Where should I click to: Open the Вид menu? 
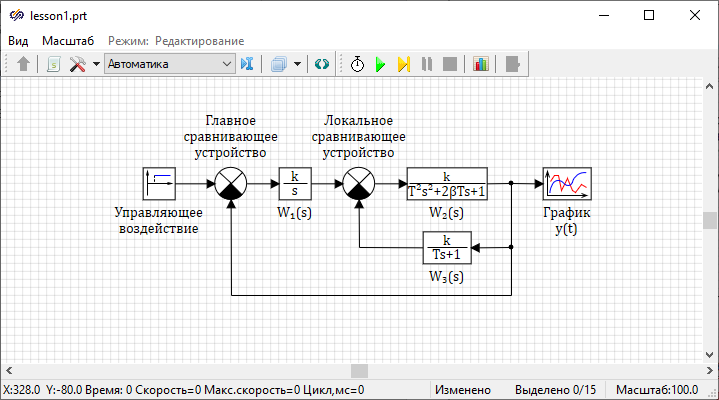[x=19, y=41]
